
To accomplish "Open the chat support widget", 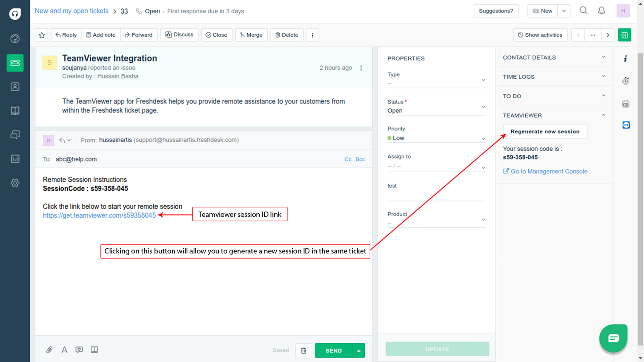I will click(613, 338).
